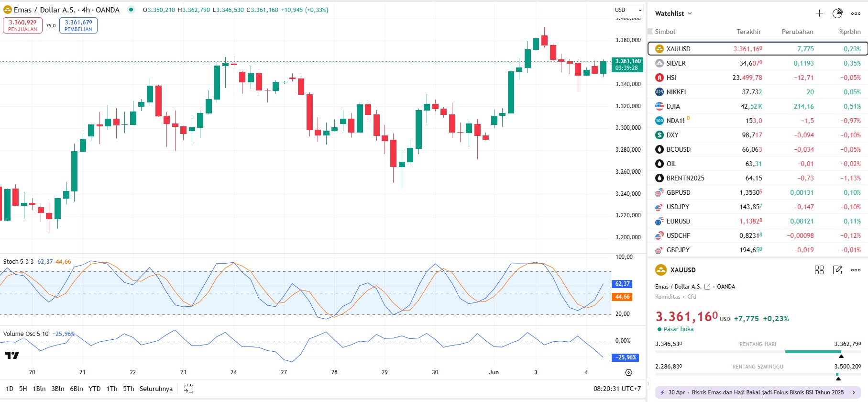Select SILVER in the watchlist
The image size is (868, 402).
pyautogui.click(x=676, y=63)
